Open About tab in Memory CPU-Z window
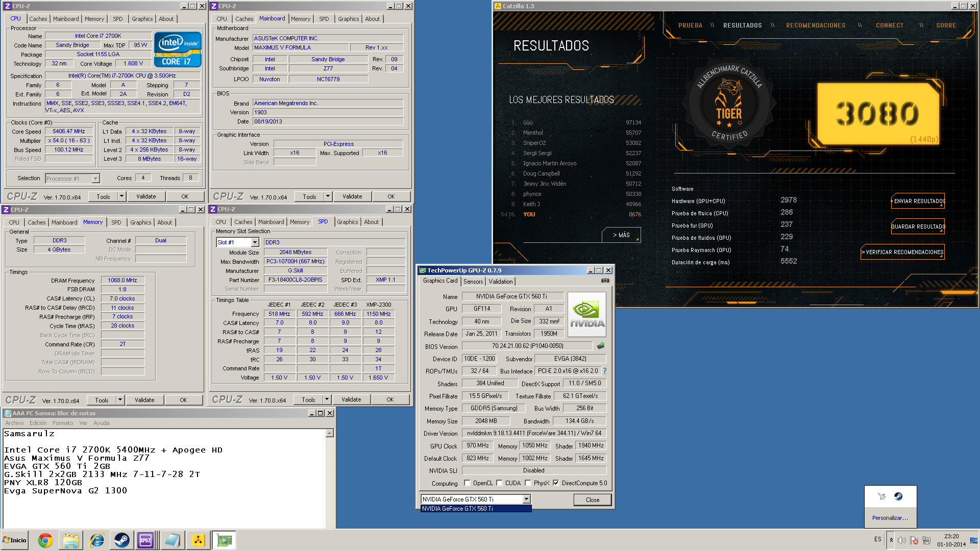Viewport: 980px width, 551px height. 164,222
